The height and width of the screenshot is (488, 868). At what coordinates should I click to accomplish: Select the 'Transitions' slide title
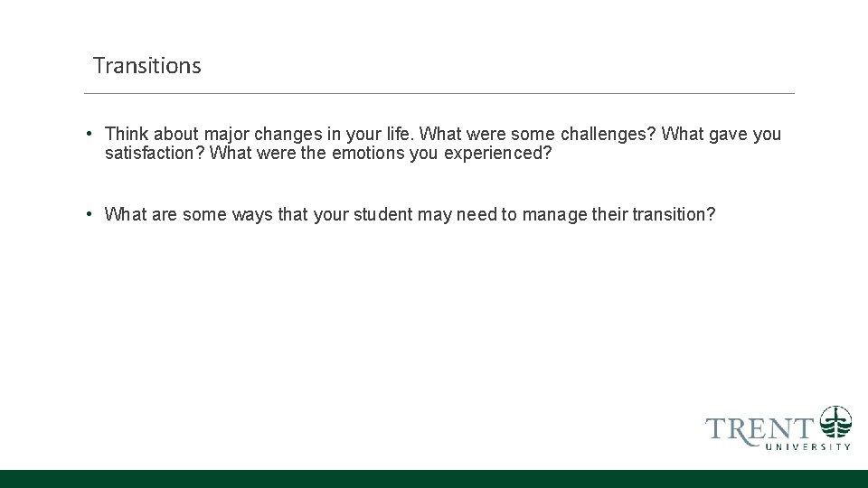point(147,66)
